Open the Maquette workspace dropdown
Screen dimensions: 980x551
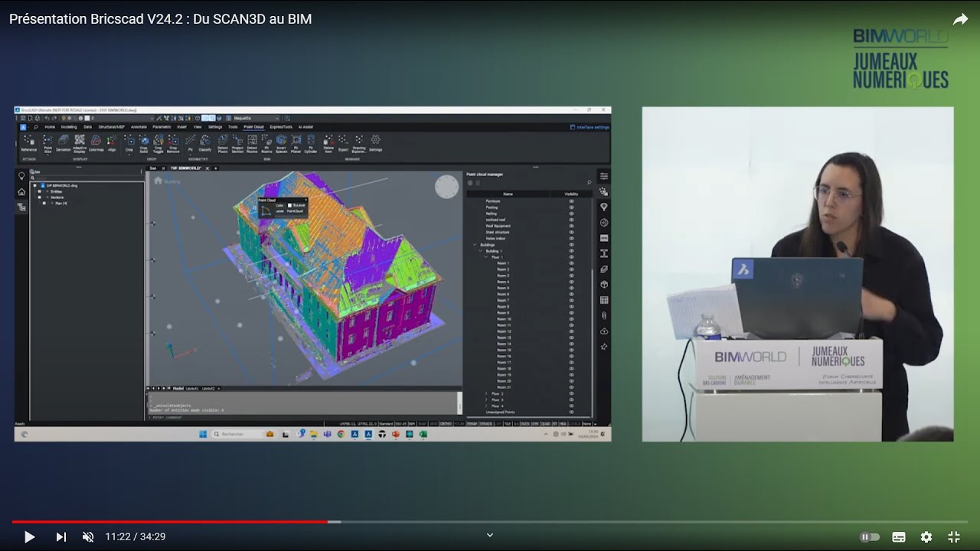(256, 119)
